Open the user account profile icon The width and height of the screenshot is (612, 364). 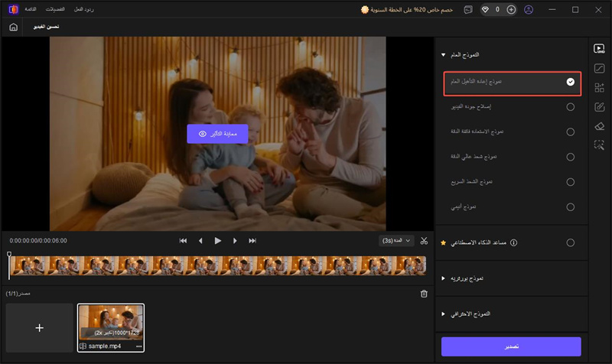point(529,10)
